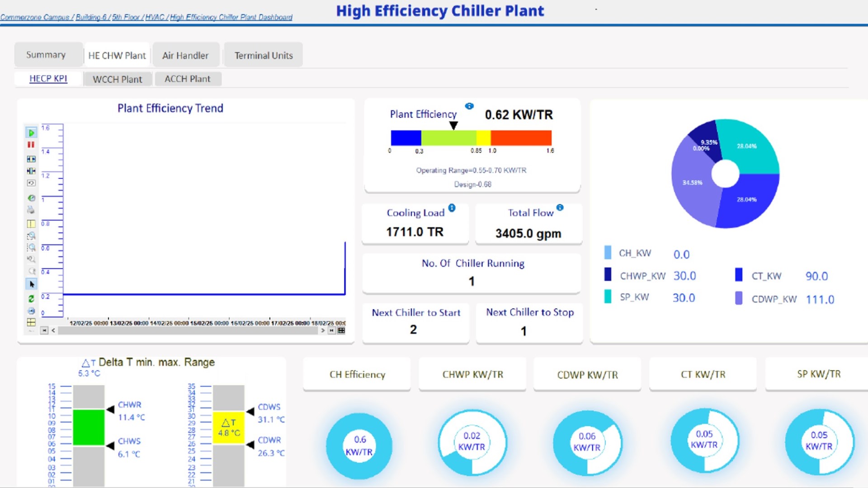The height and width of the screenshot is (488, 868).
Task: Select the ACCH Plant sub-tab
Action: coord(187,79)
